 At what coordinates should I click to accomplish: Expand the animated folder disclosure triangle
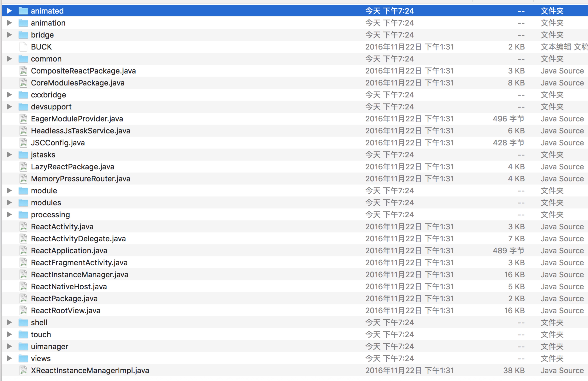pyautogui.click(x=9, y=11)
